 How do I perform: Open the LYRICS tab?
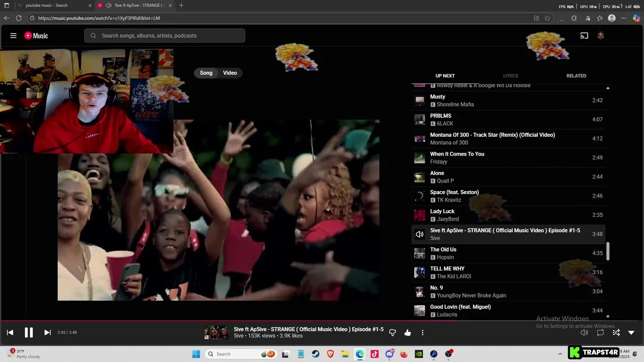511,76
